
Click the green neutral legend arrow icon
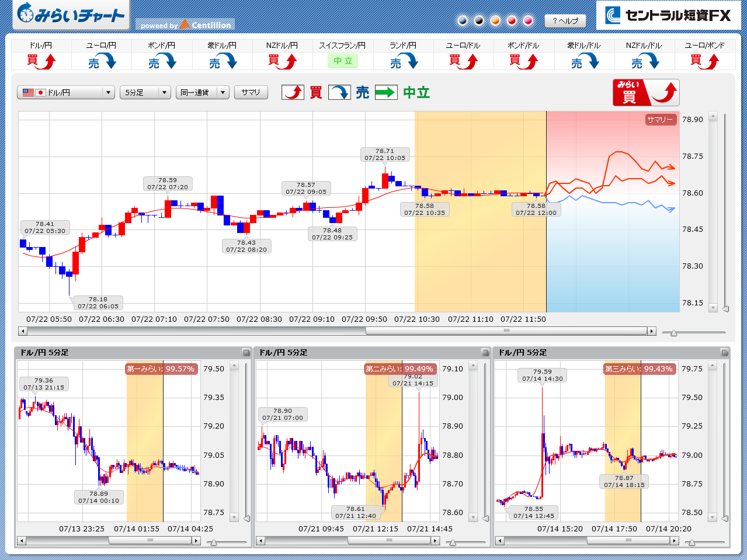tap(386, 92)
